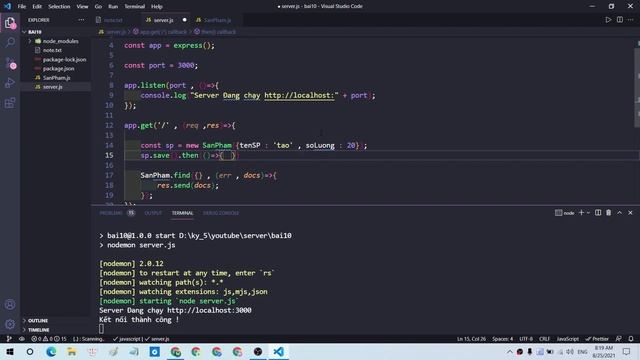
Task: Expand the OUTLINE section
Action: tap(38, 320)
